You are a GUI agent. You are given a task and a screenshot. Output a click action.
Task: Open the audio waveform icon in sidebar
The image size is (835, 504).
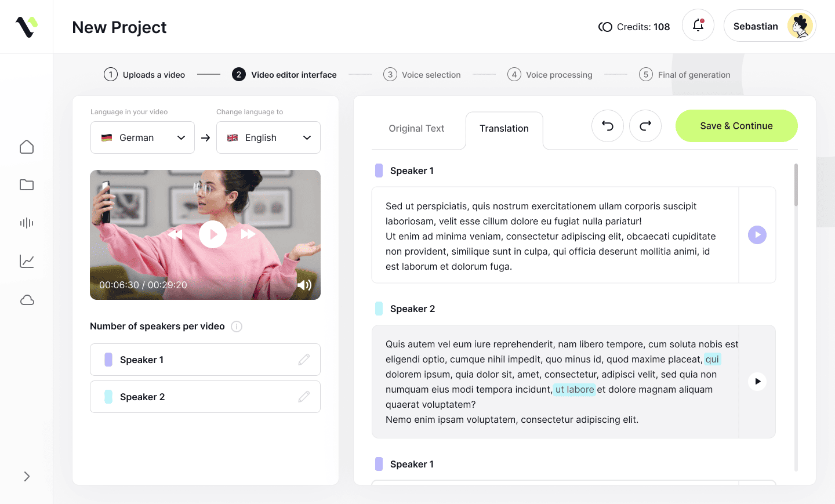[27, 223]
